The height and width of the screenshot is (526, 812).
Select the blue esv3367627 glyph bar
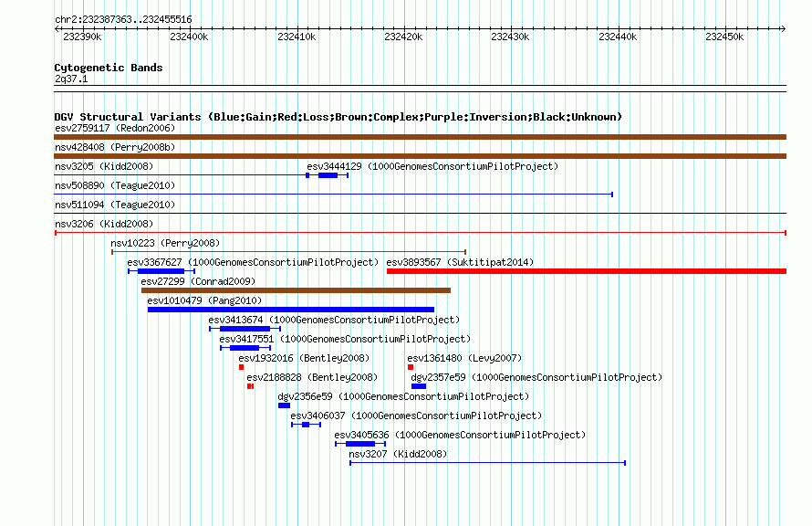point(161,271)
